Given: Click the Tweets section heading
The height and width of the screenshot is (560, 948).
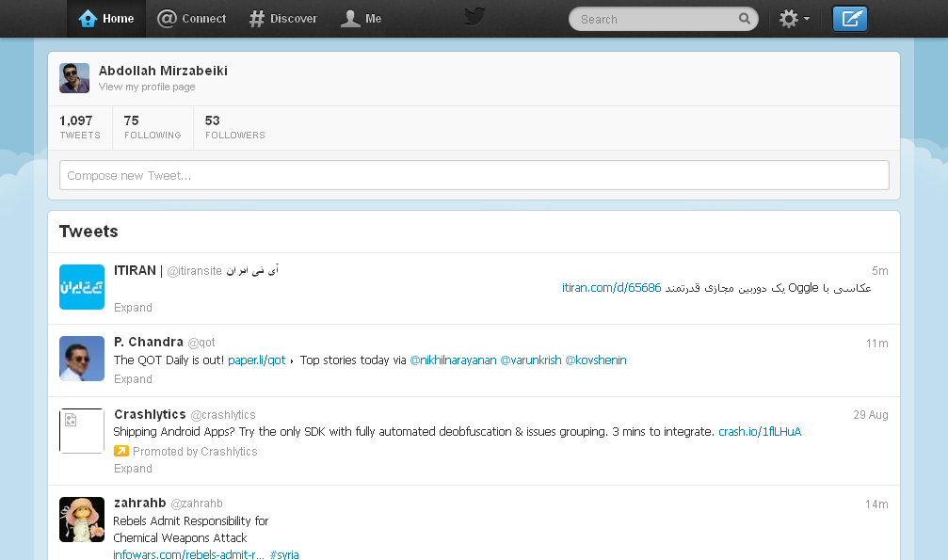Looking at the screenshot, I should point(88,231).
